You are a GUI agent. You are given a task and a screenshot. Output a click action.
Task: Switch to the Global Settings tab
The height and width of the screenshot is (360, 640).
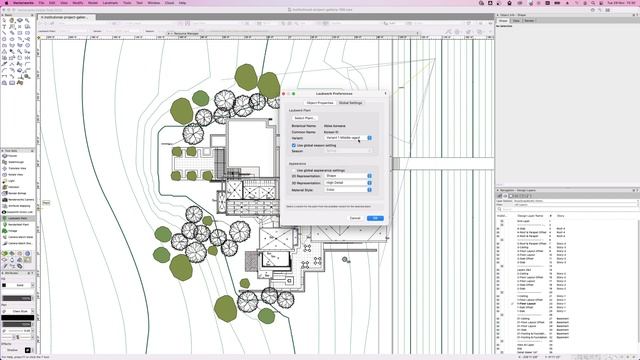point(351,103)
